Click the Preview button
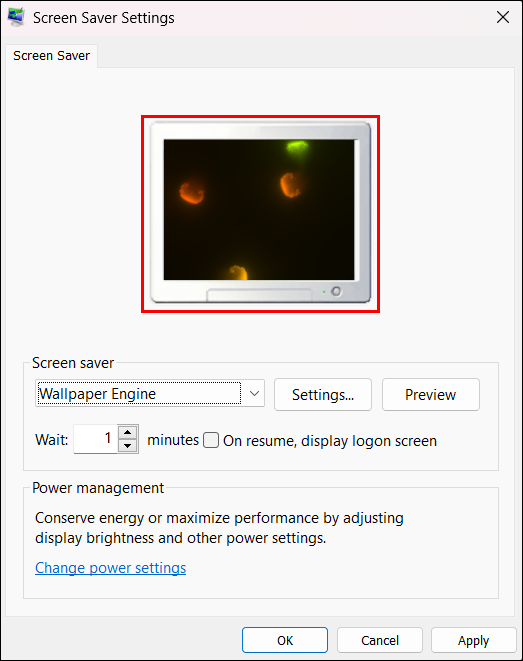The width and height of the screenshot is (523, 661). [431, 395]
